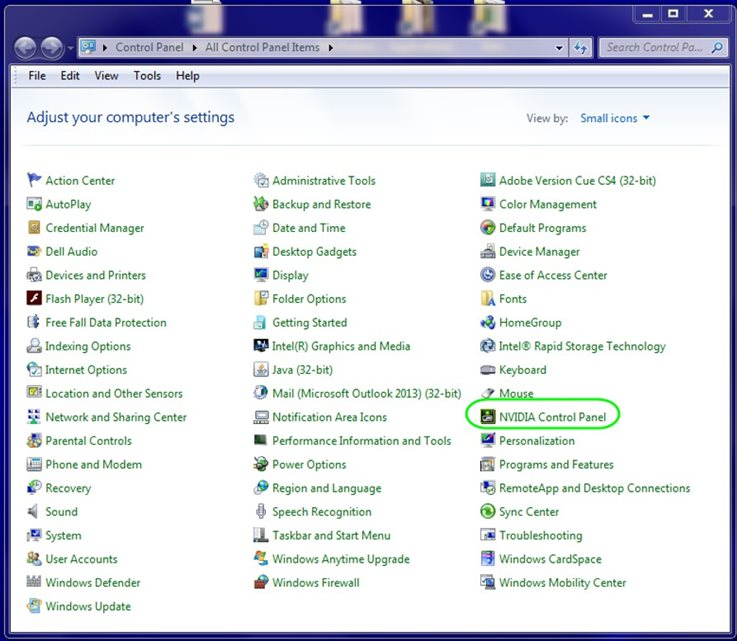This screenshot has height=641, width=737.
Task: Open the Free Fall Data Protection icon
Action: 34,322
